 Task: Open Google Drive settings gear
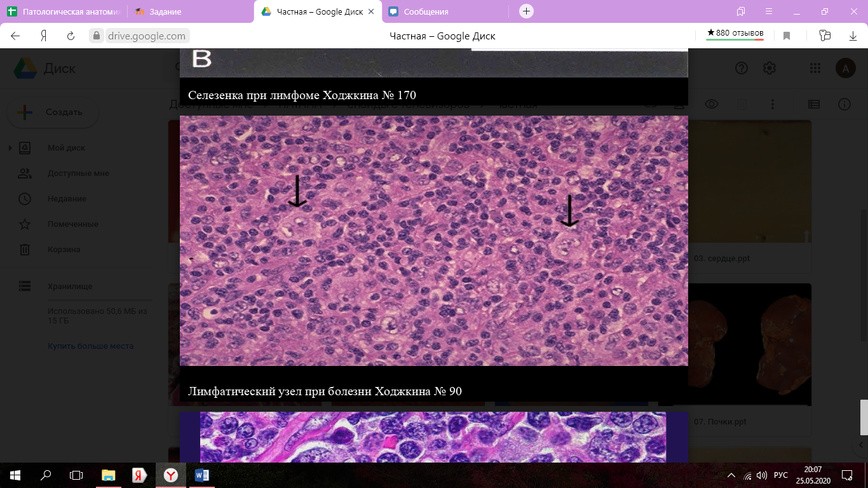770,69
